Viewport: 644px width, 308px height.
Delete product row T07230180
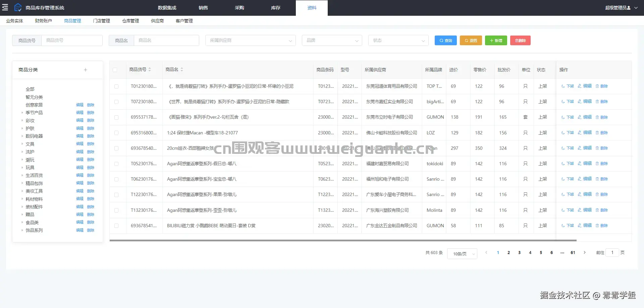[x=602, y=102]
